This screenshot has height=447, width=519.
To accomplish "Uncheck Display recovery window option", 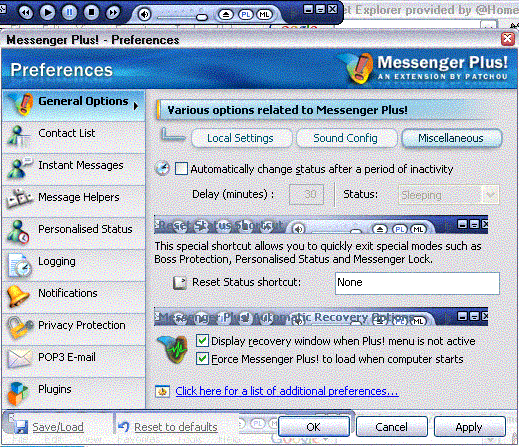I will [202, 341].
